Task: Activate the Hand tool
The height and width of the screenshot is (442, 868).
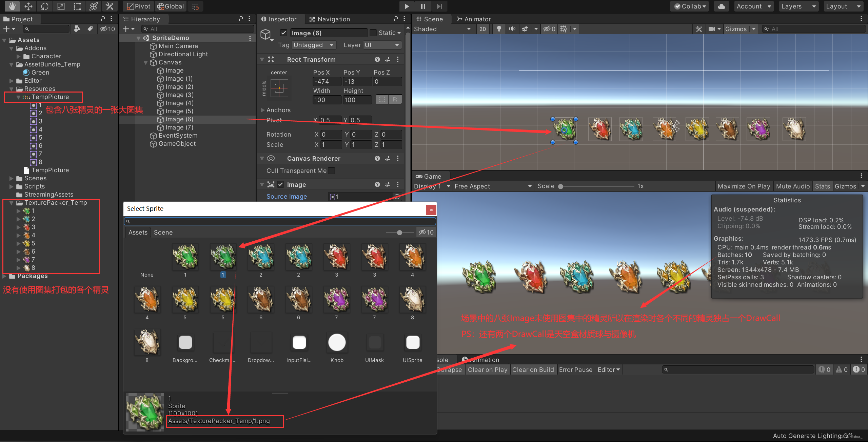Action: [12, 6]
